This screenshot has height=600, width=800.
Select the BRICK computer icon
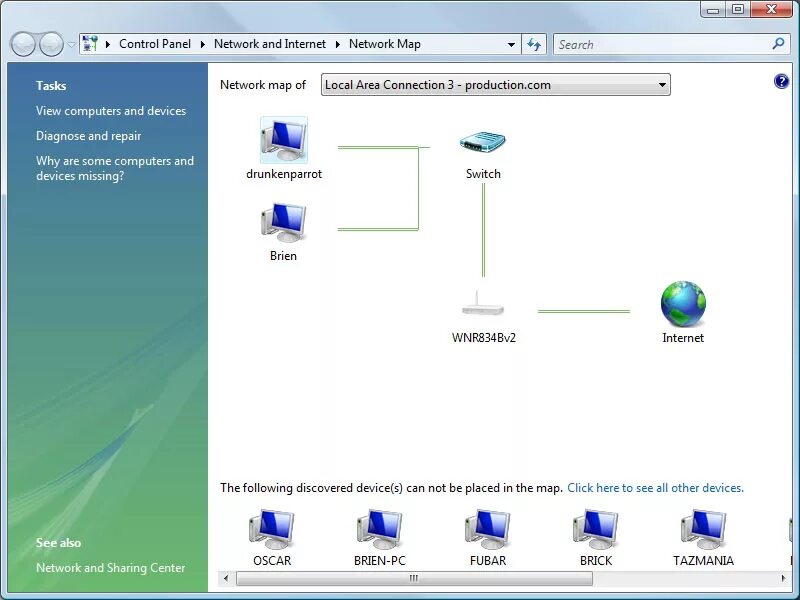595,529
